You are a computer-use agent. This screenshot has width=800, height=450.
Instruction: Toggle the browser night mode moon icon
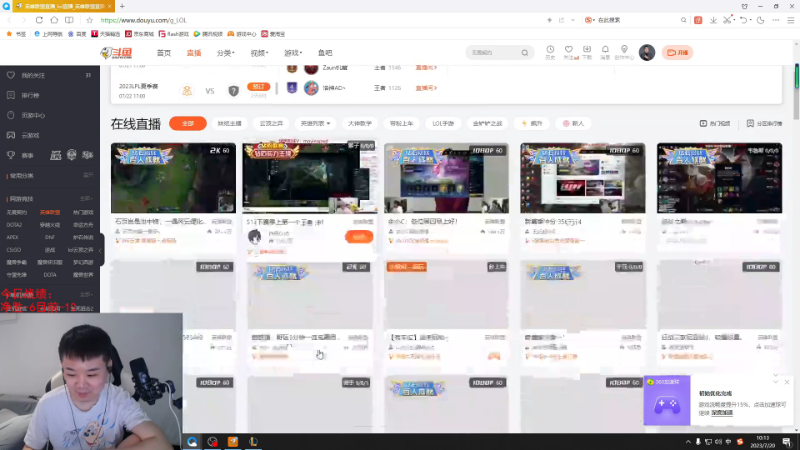pos(761,20)
